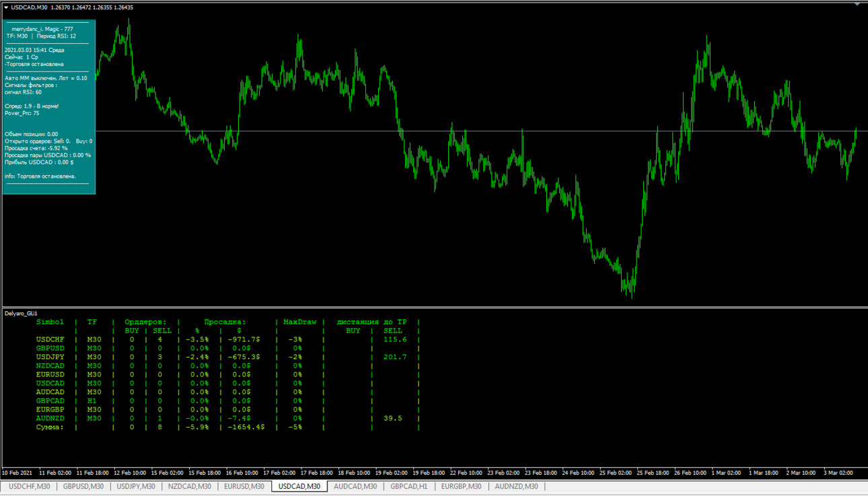Click the '201.7' SELL distance value

click(x=395, y=357)
